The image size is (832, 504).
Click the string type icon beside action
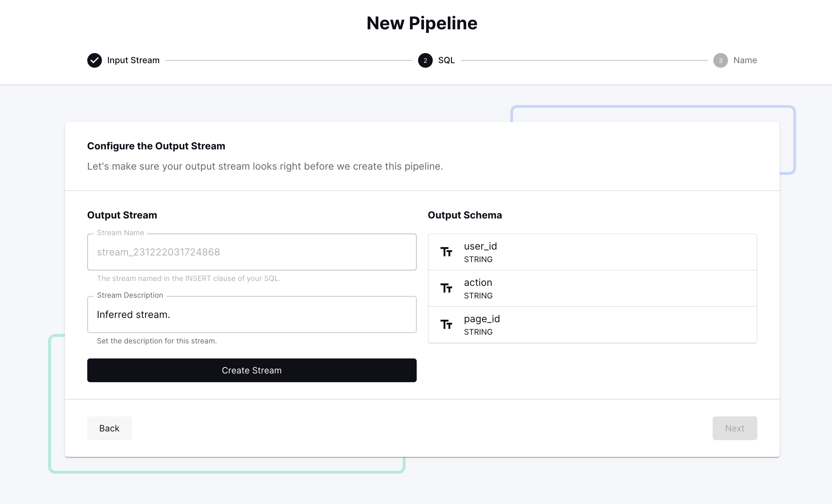(446, 288)
